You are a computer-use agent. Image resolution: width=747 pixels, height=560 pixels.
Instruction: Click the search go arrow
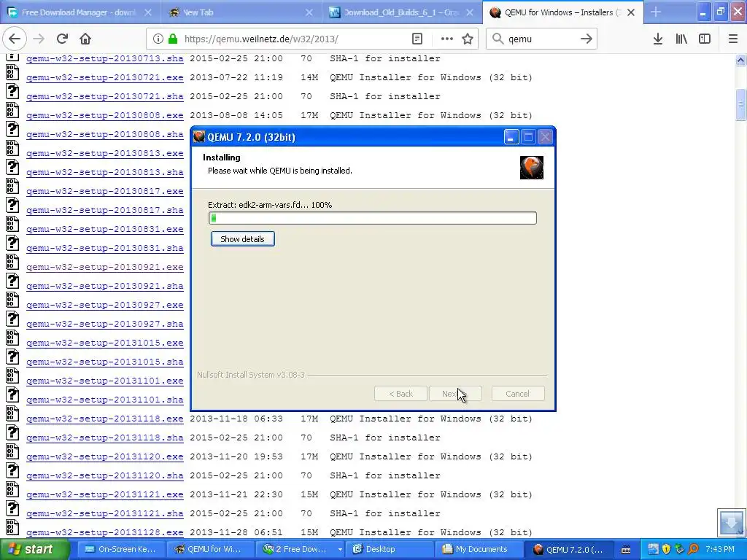[586, 39]
